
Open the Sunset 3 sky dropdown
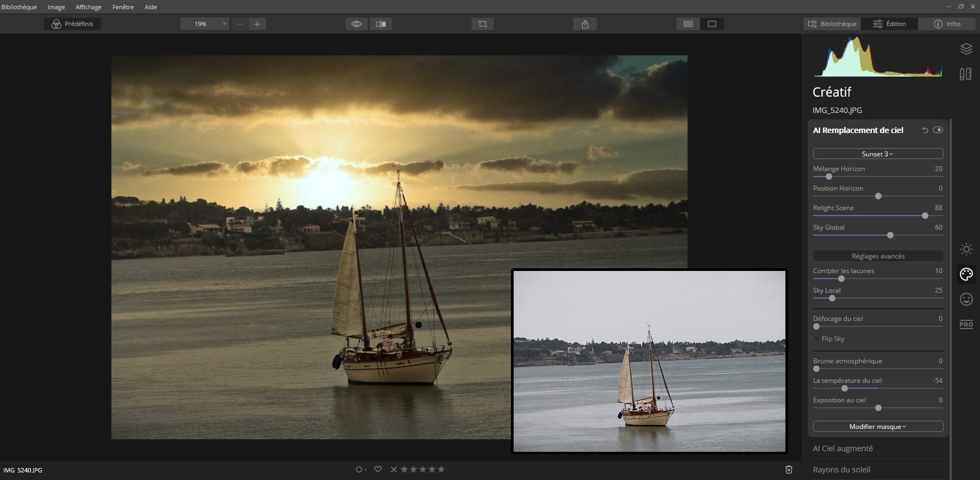point(878,154)
